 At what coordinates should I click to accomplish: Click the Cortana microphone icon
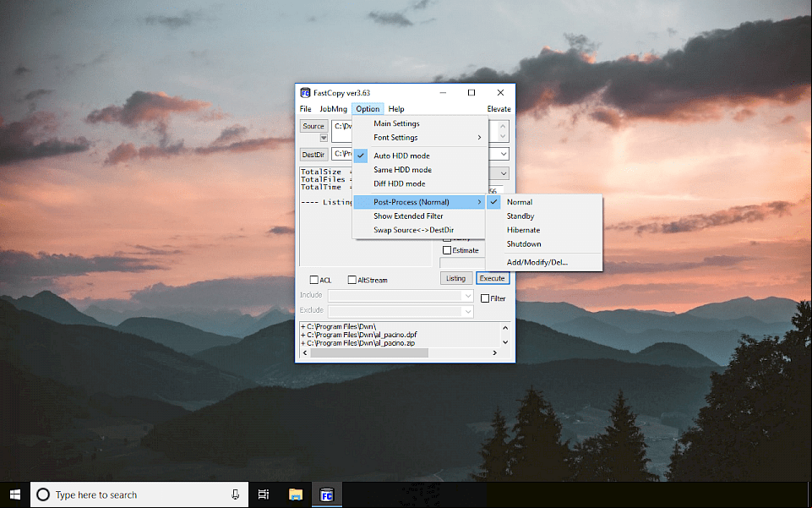point(235,494)
